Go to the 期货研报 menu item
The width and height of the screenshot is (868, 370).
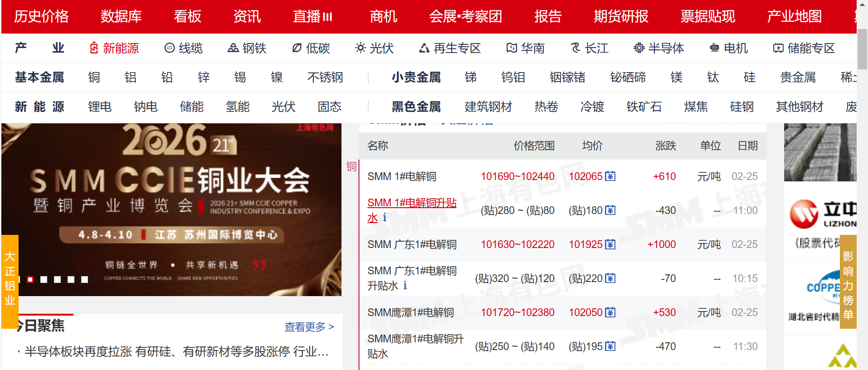click(621, 16)
